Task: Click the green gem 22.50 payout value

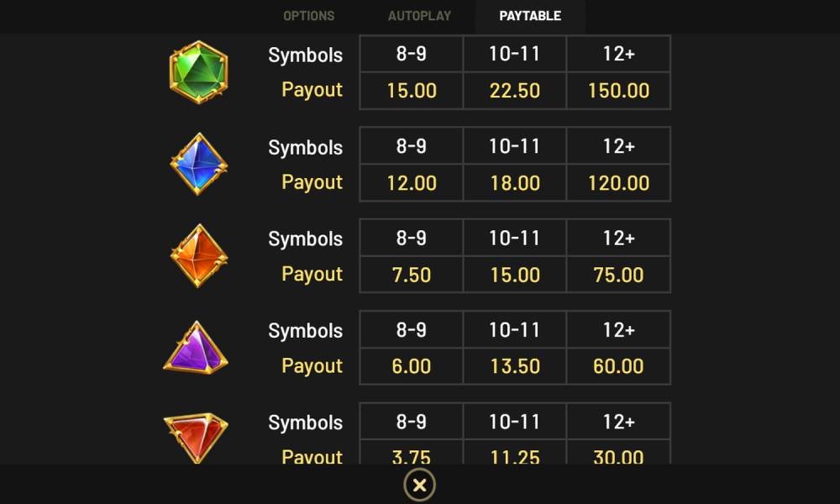Action: 515,91
